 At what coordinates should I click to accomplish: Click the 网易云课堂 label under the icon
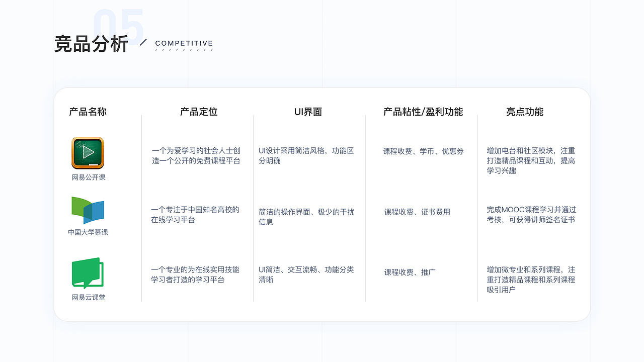(x=89, y=298)
